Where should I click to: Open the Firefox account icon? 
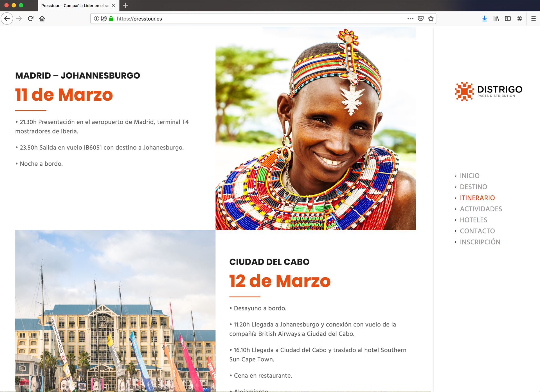click(519, 19)
